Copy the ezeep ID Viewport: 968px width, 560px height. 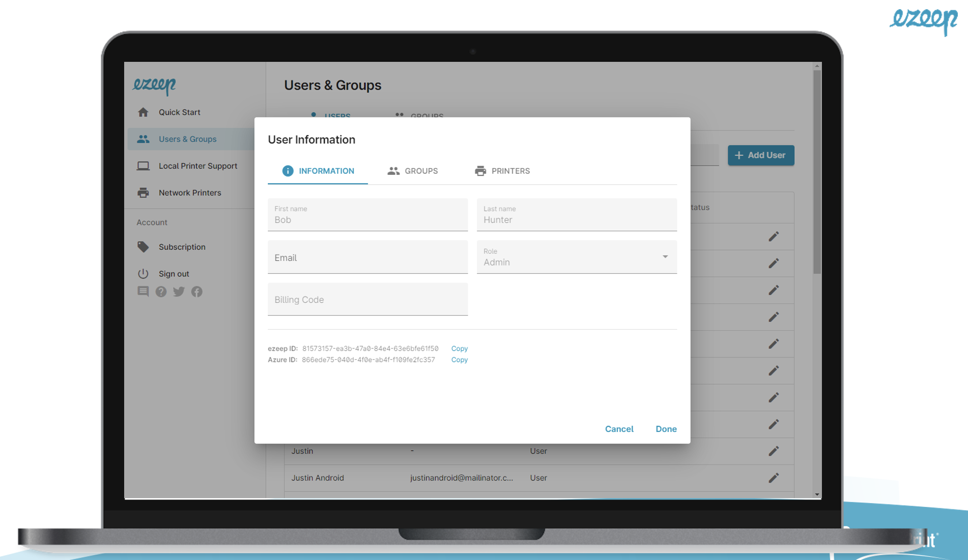[x=459, y=349]
